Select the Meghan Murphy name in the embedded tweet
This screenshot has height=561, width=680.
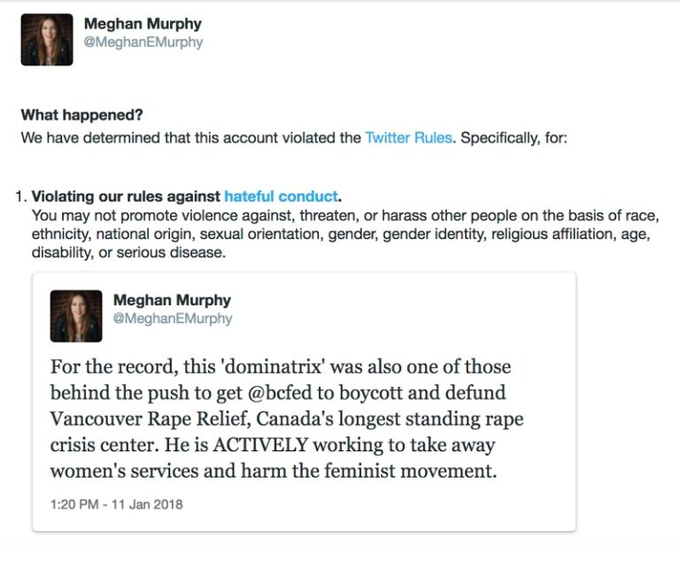point(172,300)
